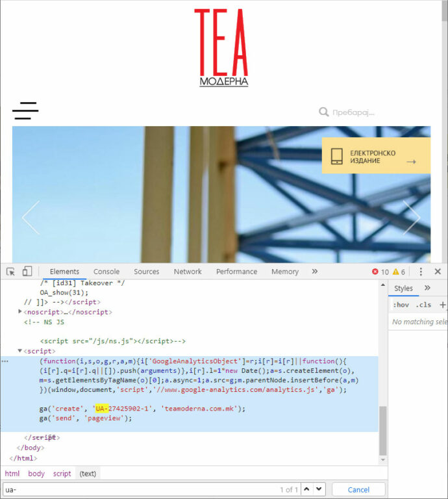
Task: Select the Styles sidebar tab
Action: click(x=403, y=288)
